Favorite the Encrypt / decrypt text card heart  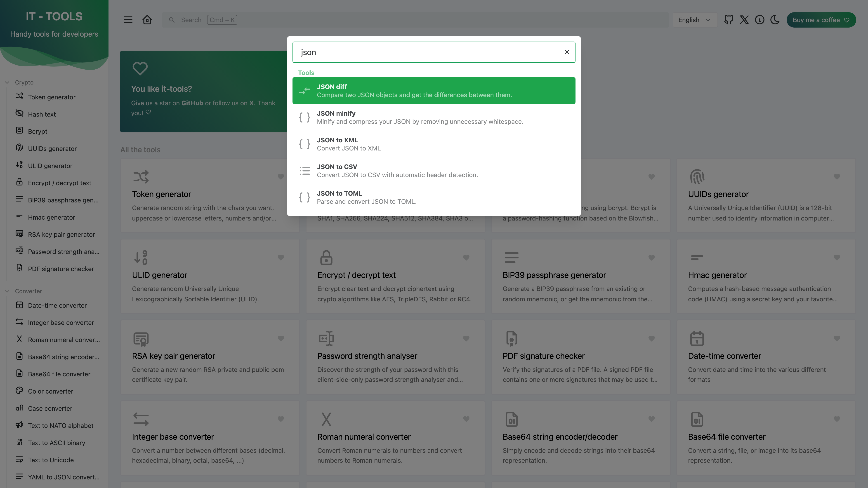pos(466,258)
